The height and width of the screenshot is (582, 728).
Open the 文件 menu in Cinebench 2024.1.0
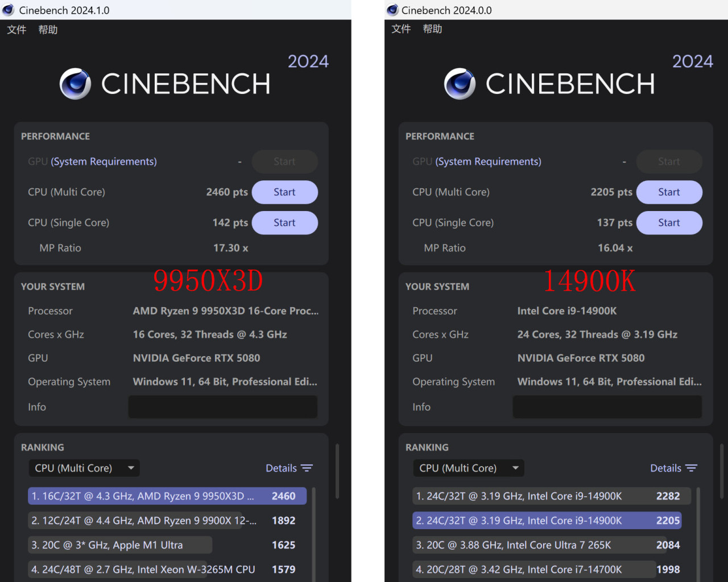16,30
